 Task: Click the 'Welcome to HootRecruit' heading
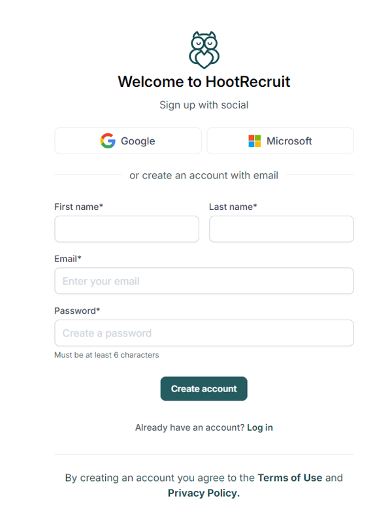click(204, 82)
